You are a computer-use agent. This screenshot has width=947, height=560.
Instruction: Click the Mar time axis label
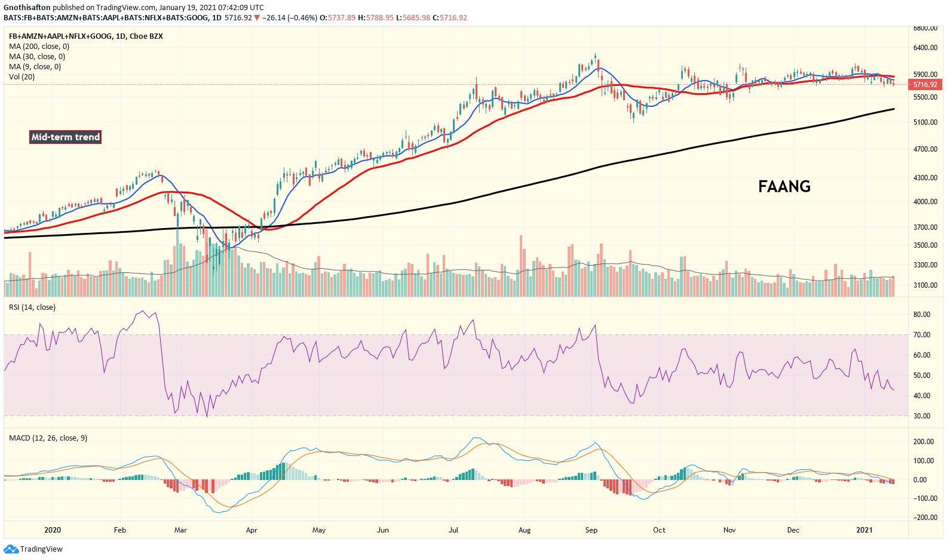tap(180, 530)
